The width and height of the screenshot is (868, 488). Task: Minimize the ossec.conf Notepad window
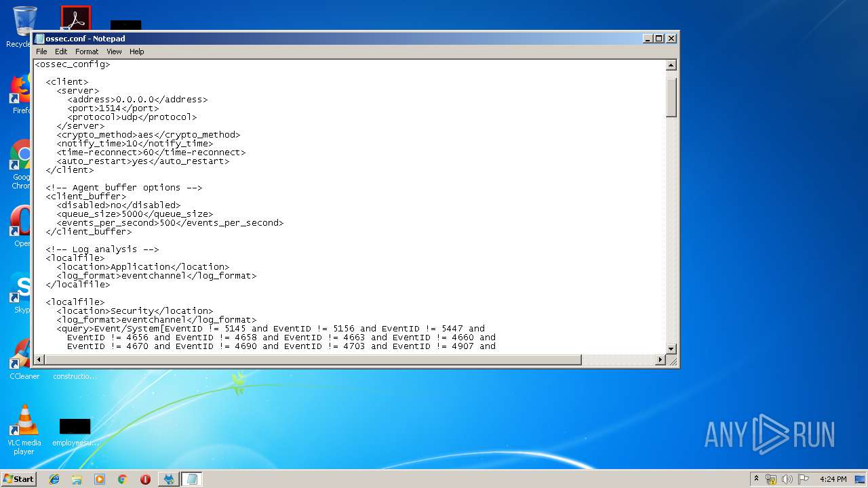coord(648,39)
